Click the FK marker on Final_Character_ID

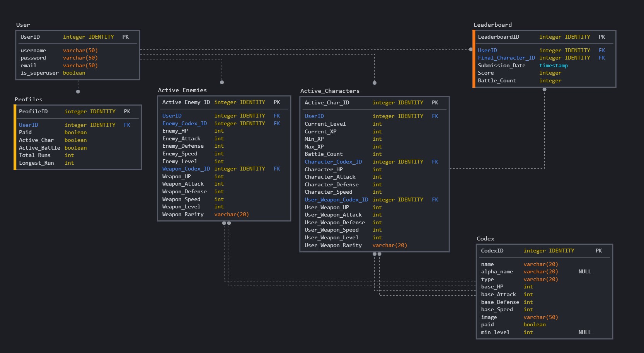tap(602, 58)
